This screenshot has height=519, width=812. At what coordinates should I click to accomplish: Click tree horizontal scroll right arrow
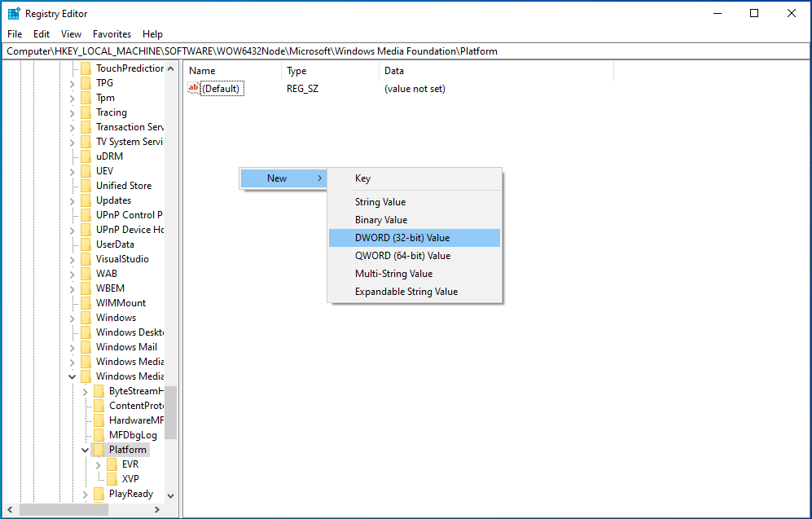point(157,510)
